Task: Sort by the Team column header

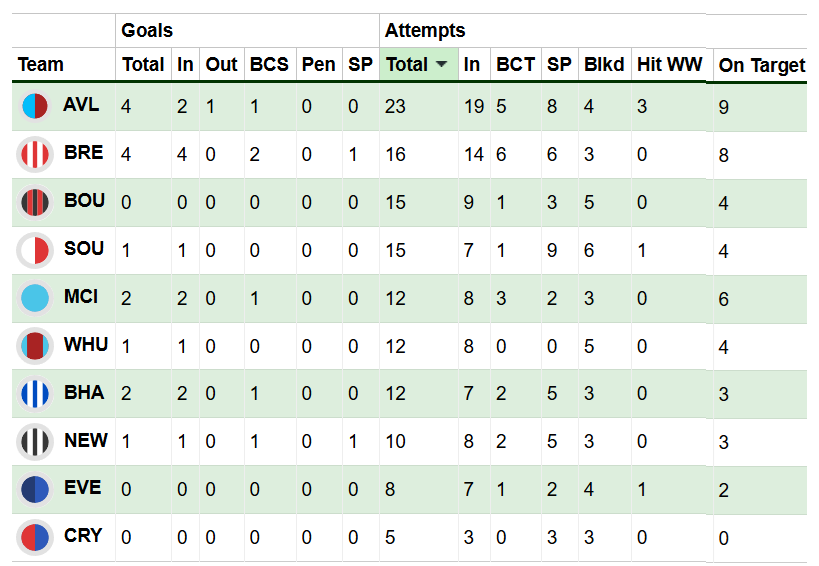Action: [x=41, y=65]
